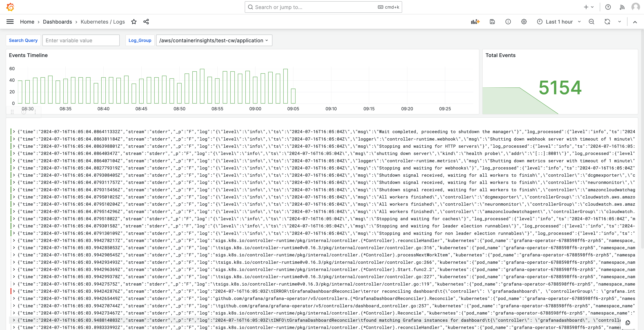Click the Search Query toggle button
The height and width of the screenshot is (330, 644).
(24, 40)
